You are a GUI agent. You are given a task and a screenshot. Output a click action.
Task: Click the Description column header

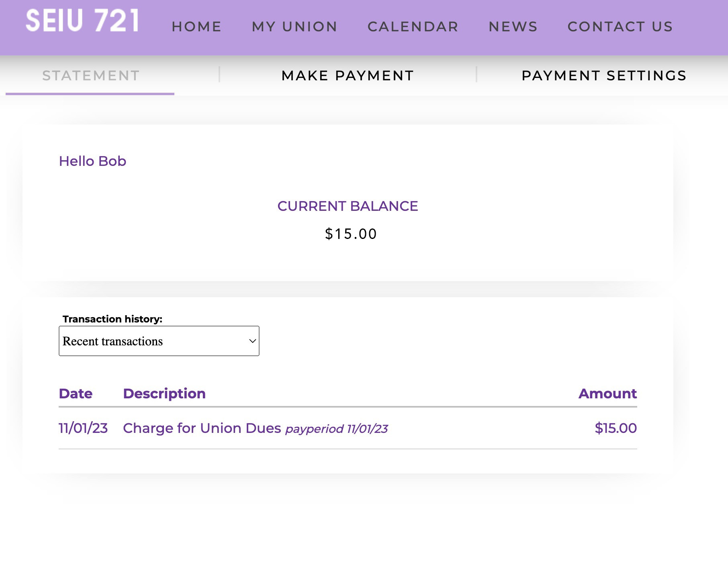point(164,394)
